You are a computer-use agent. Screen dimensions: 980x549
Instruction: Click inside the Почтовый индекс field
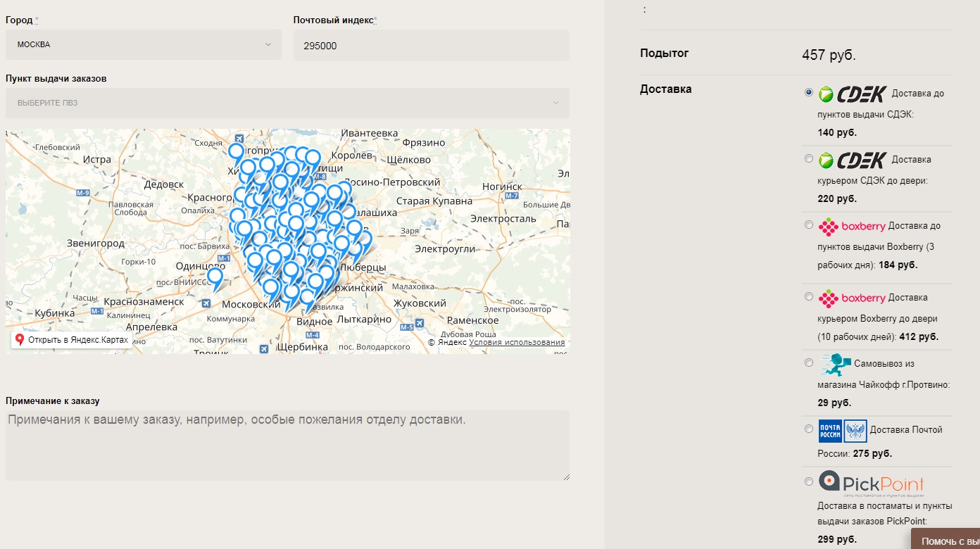point(429,45)
